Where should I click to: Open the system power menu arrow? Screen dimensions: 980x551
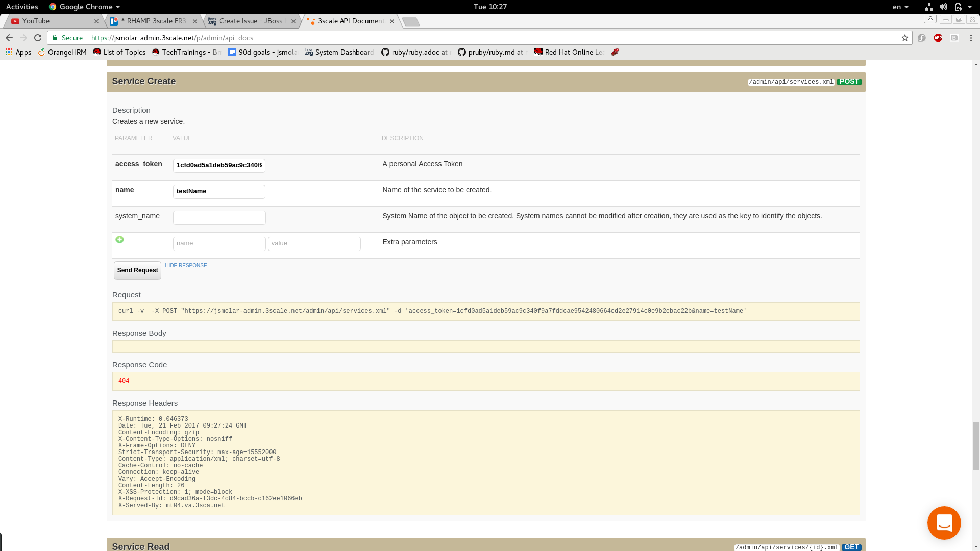click(970, 7)
